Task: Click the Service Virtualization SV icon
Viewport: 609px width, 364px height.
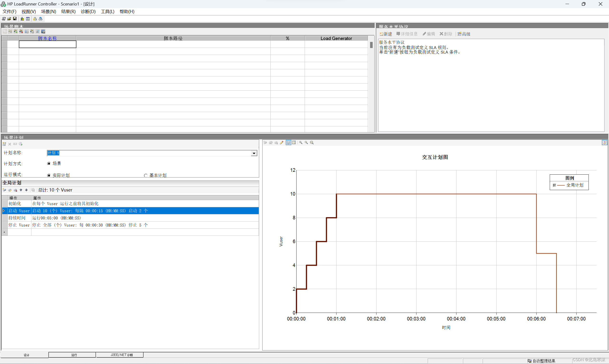Action: pyautogui.click(x=43, y=31)
